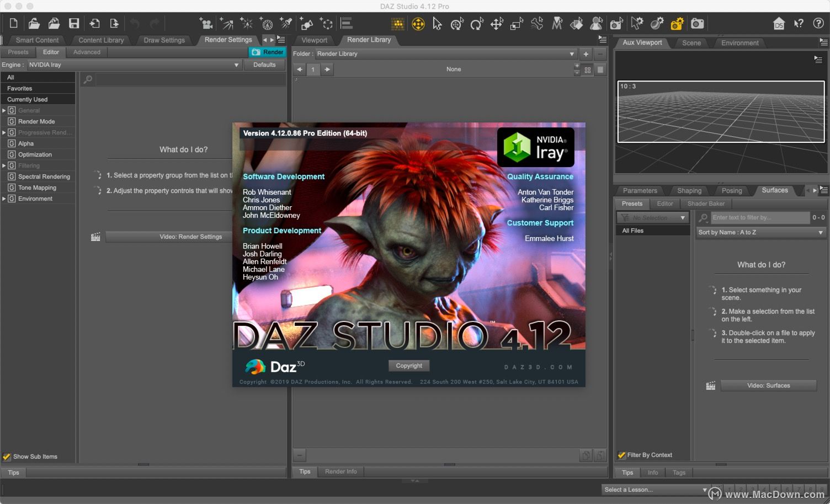Switch to the Smart Content tab
Image resolution: width=830 pixels, height=504 pixels.
pos(37,40)
